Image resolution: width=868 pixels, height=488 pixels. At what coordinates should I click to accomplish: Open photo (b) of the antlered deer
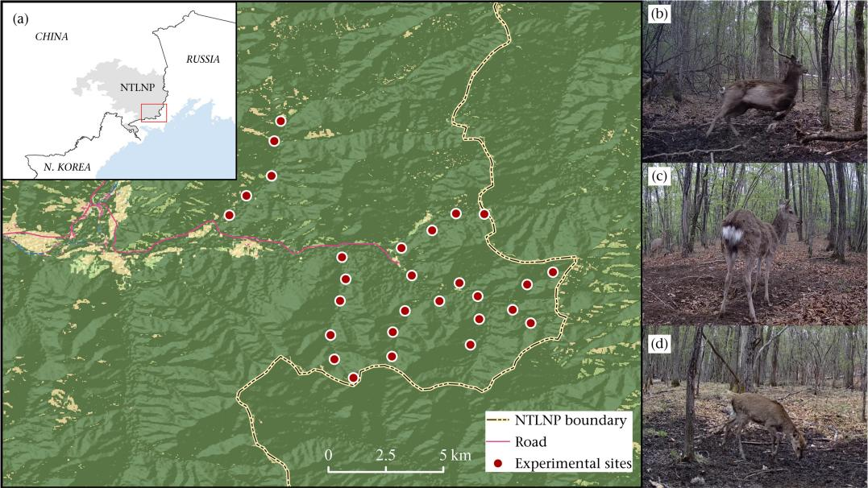754,81
